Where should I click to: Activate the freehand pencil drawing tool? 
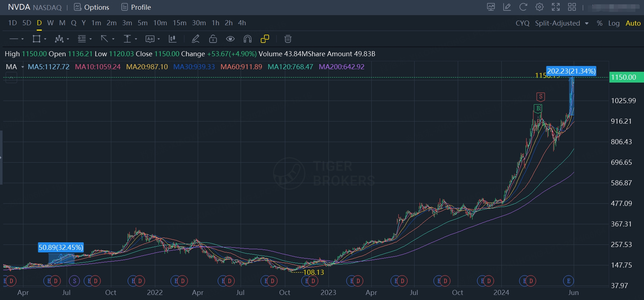[196, 39]
